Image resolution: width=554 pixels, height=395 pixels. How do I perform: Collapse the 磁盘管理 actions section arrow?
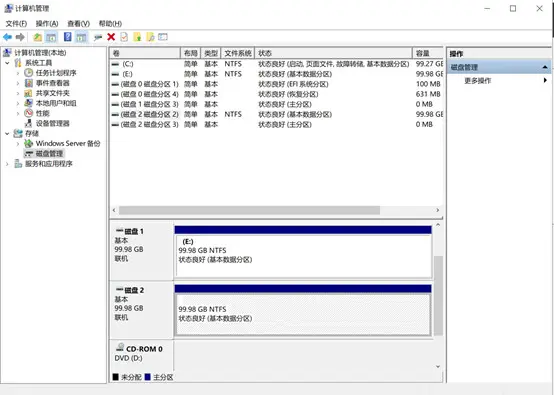click(545, 67)
